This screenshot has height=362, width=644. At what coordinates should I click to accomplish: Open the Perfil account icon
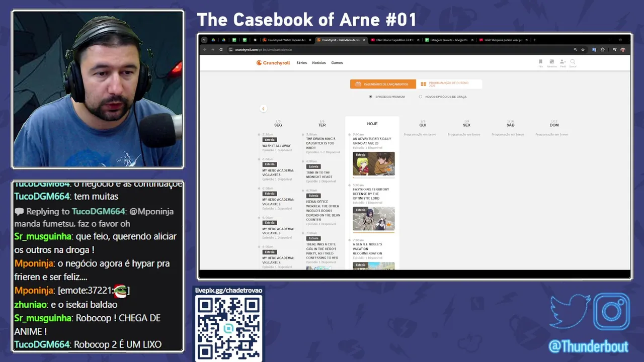click(x=563, y=63)
